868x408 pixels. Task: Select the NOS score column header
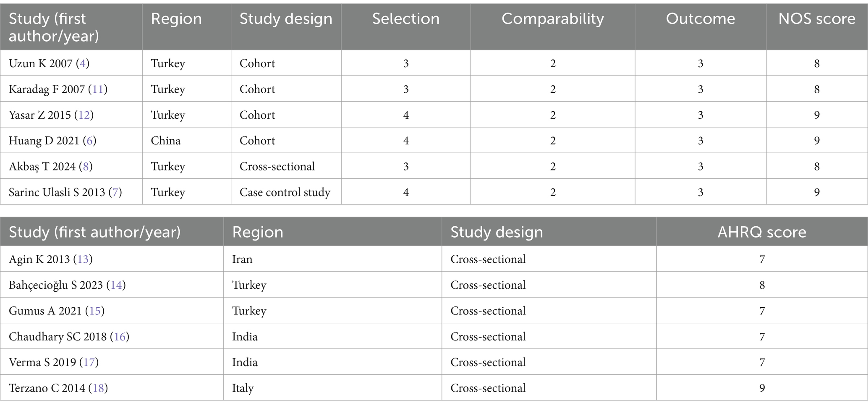click(x=817, y=19)
